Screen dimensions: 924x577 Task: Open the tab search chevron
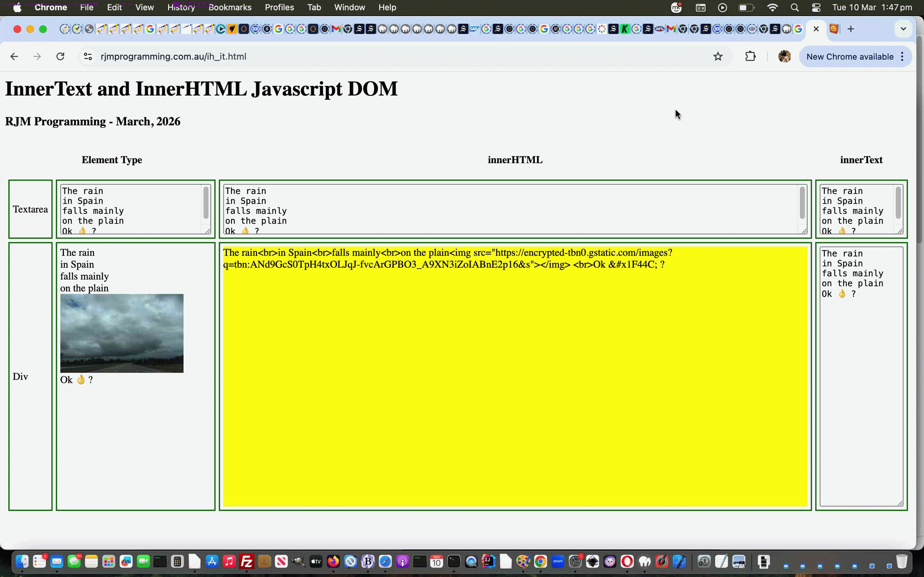point(903,29)
